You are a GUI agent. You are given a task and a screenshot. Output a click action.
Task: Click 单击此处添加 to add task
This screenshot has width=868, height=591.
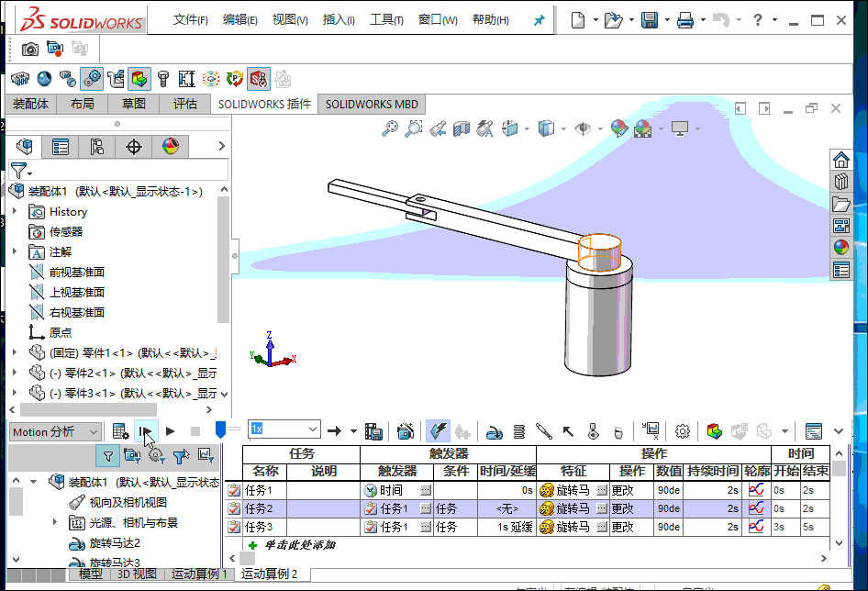299,545
